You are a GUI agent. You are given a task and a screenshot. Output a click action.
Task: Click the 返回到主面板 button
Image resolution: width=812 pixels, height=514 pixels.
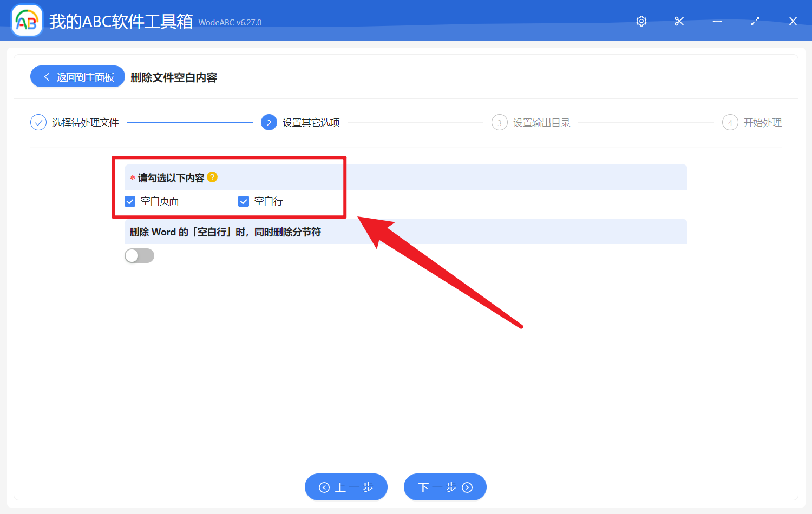(x=77, y=76)
